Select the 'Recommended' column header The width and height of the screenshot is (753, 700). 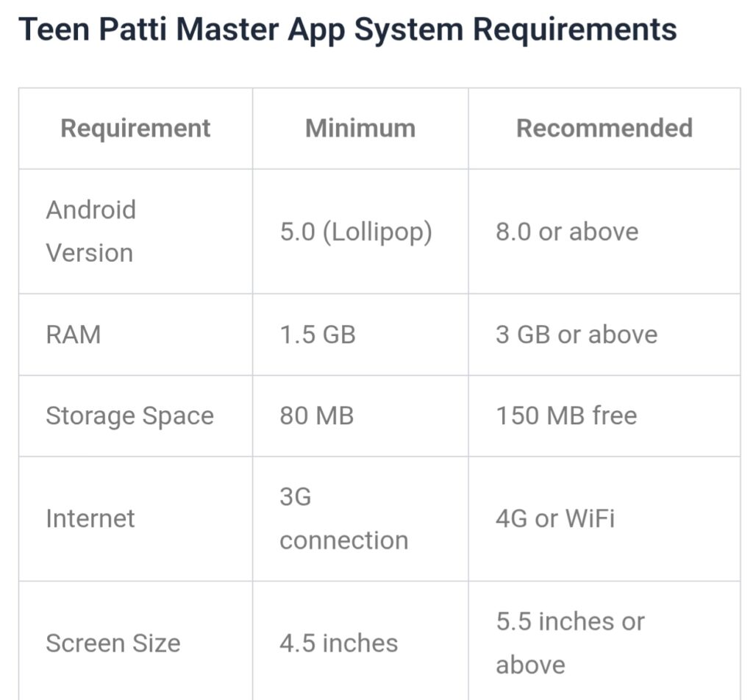pos(604,128)
